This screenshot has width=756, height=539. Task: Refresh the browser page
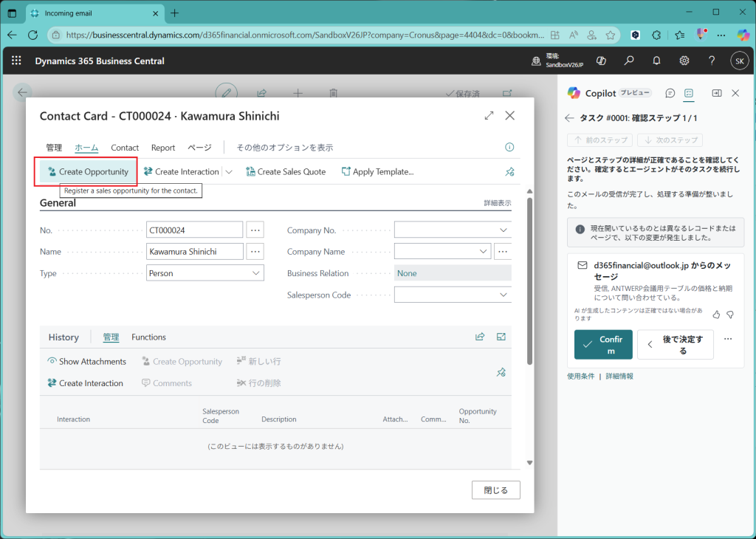tap(32, 35)
